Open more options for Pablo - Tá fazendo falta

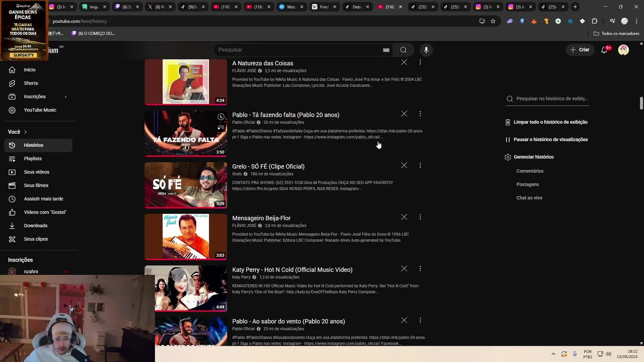[420, 114]
